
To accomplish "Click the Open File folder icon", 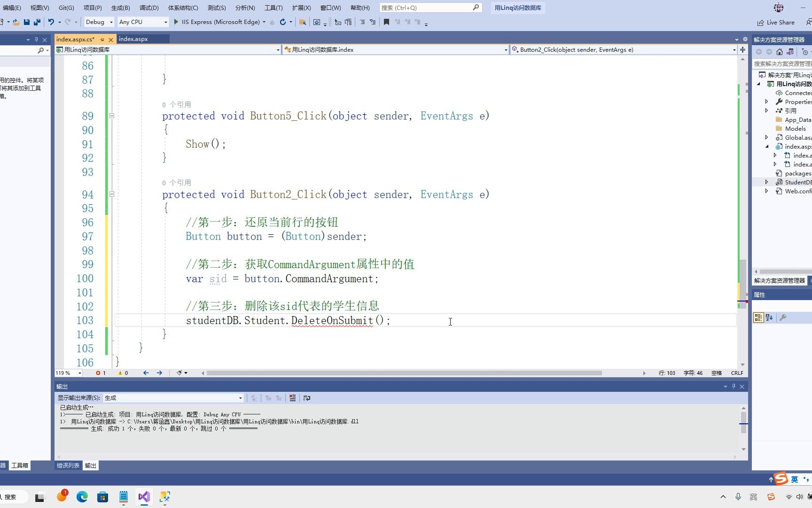I will tap(16, 22).
